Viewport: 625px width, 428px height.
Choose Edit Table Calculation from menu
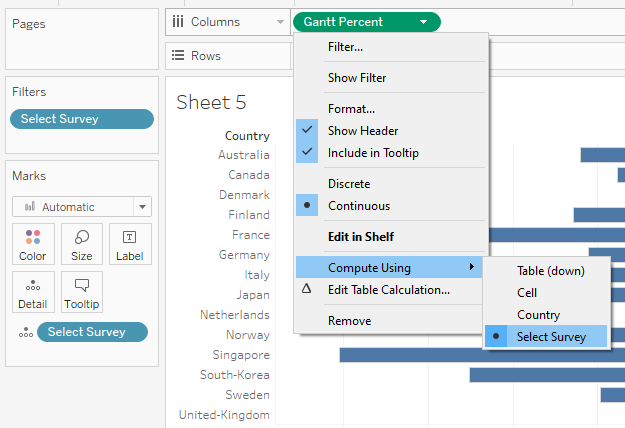[x=388, y=290]
